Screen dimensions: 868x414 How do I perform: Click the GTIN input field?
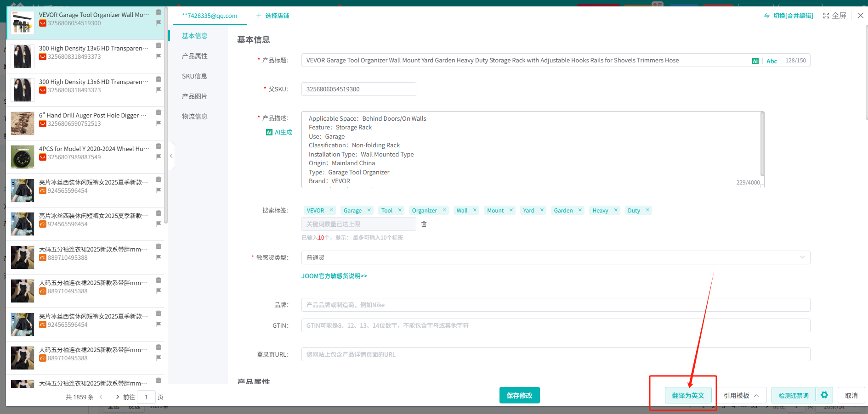[x=556, y=325]
